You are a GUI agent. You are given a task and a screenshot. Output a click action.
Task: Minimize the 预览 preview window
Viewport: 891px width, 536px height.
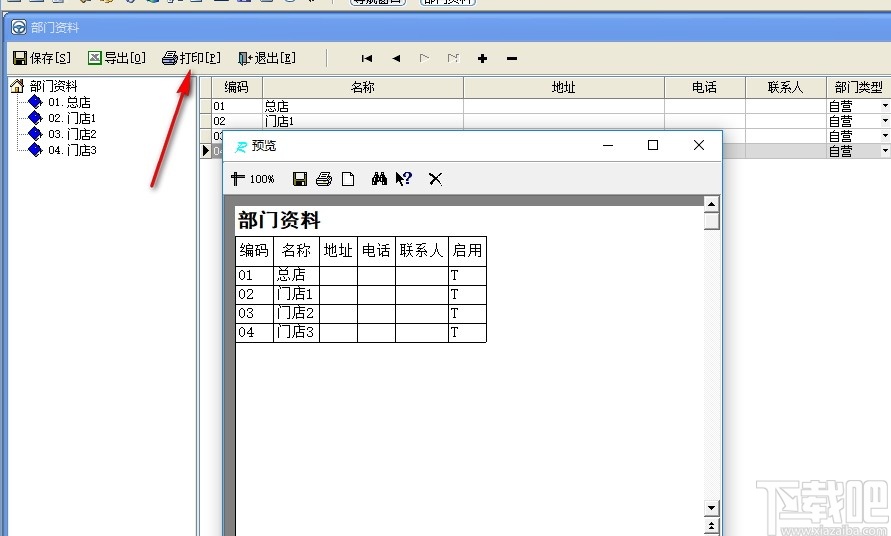(608, 146)
